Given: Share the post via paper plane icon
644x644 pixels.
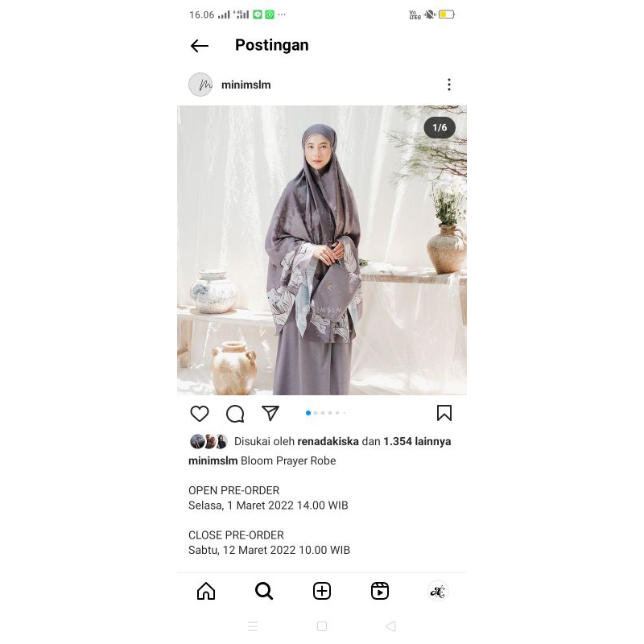Looking at the screenshot, I should point(270,413).
